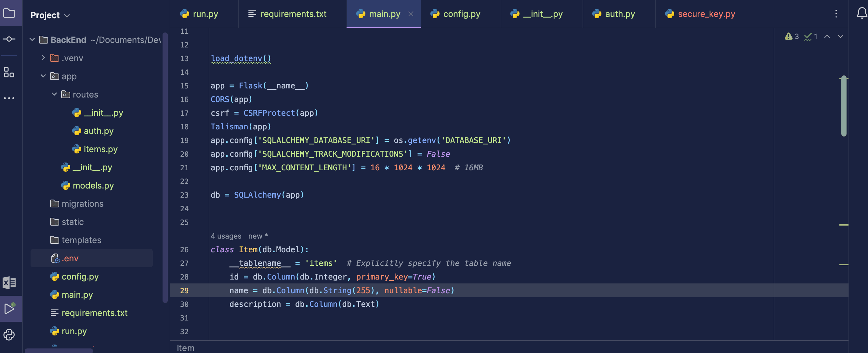Screen dimensions: 868x353
Task: Click the description column line 30
Action: (304, 304)
